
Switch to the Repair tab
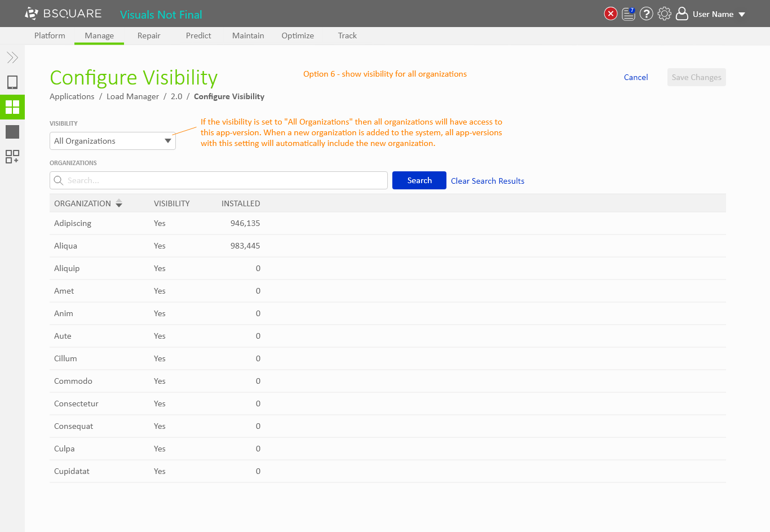coord(149,36)
